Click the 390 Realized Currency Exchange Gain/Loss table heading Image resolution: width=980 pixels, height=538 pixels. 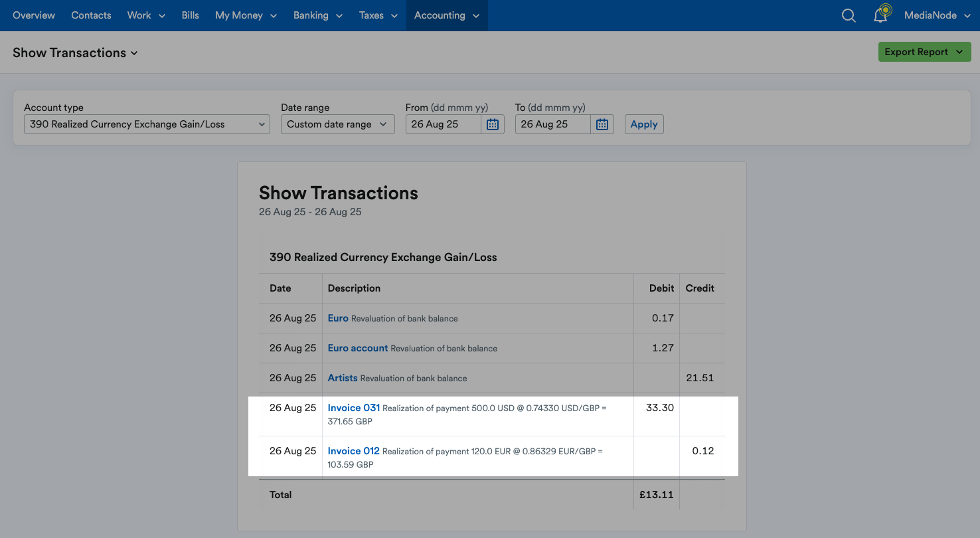383,257
